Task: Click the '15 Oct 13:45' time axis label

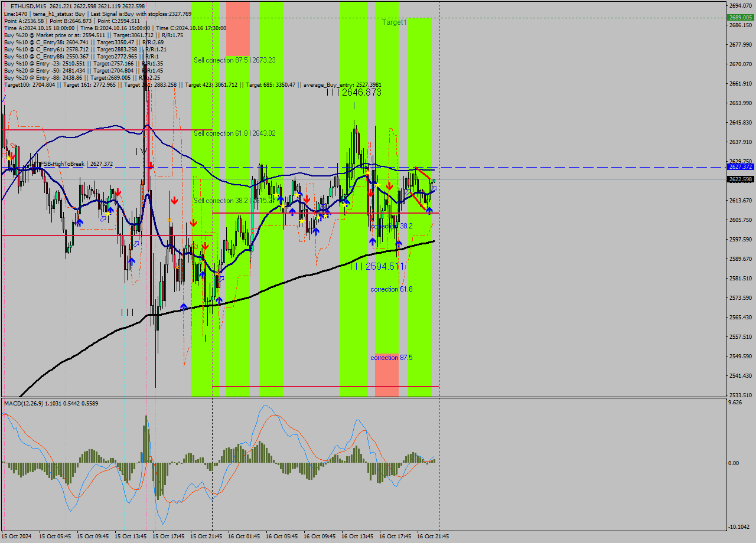Action: click(x=131, y=537)
